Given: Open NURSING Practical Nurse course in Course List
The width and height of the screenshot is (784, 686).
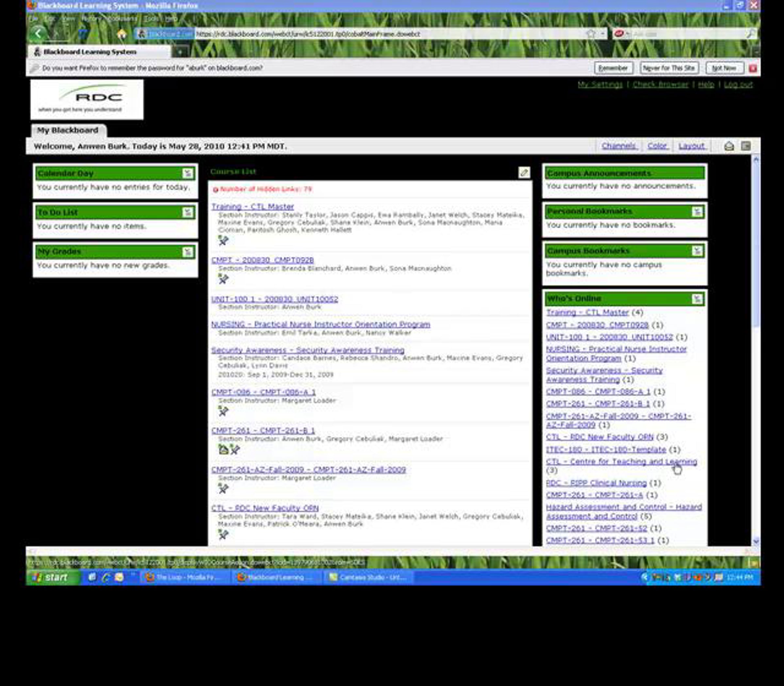Looking at the screenshot, I should (x=321, y=325).
